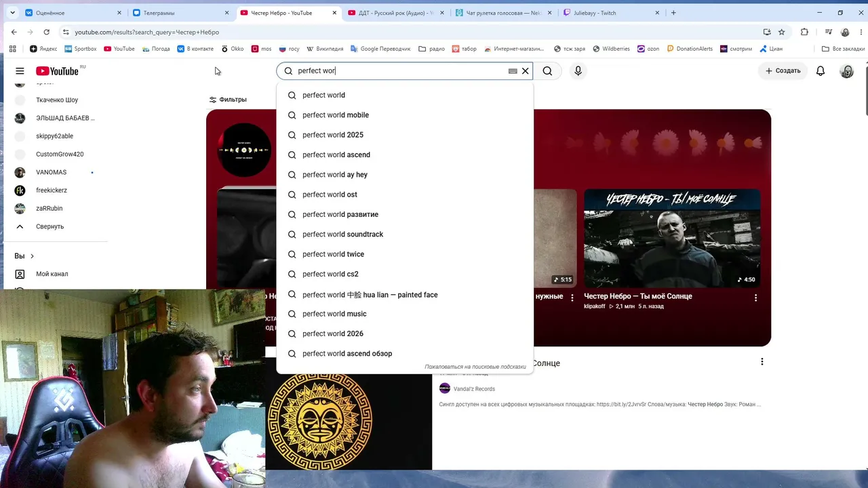Image resolution: width=868 pixels, height=488 pixels.
Task: Select suggestion "perfect world 2025"
Action: click(405, 135)
